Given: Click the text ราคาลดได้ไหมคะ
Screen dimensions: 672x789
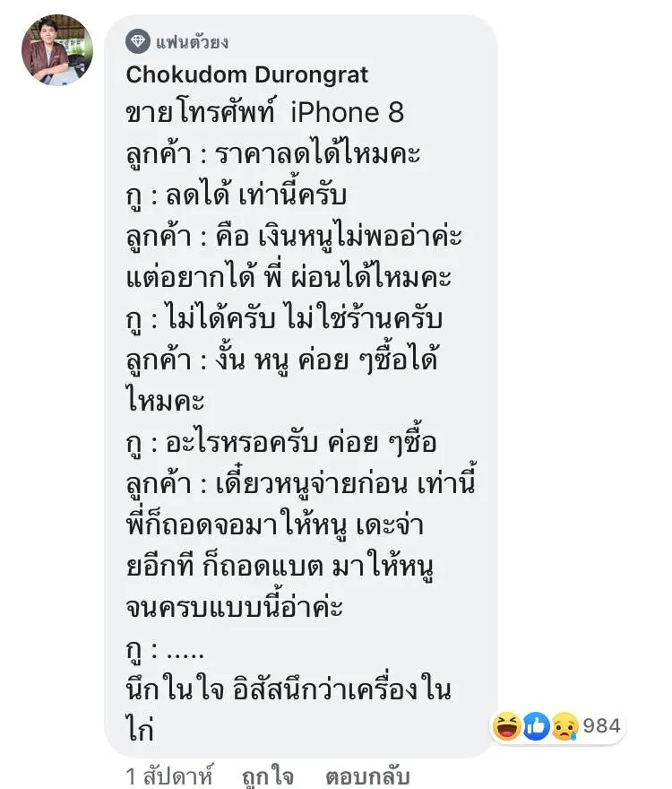Looking at the screenshot, I should pos(317,152).
